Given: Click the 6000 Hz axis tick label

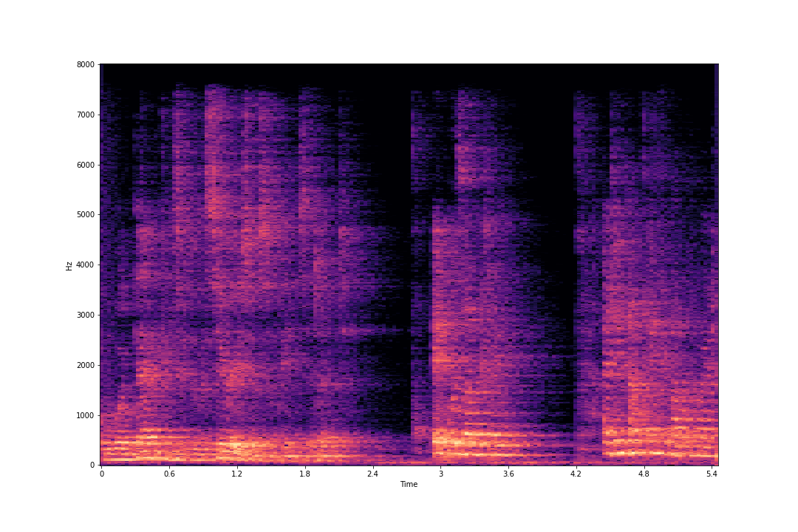Looking at the screenshot, I should click(x=87, y=165).
